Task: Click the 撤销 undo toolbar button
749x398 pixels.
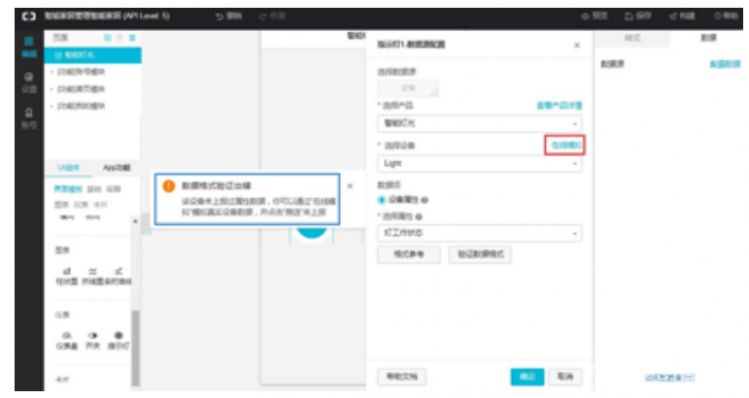Action: [x=229, y=16]
